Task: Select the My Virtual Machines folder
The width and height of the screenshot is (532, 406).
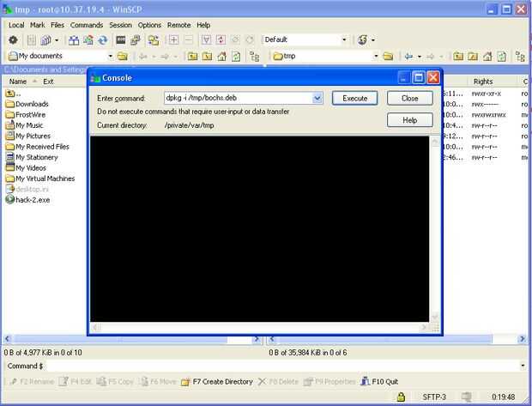Action: pyautogui.click(x=40, y=179)
